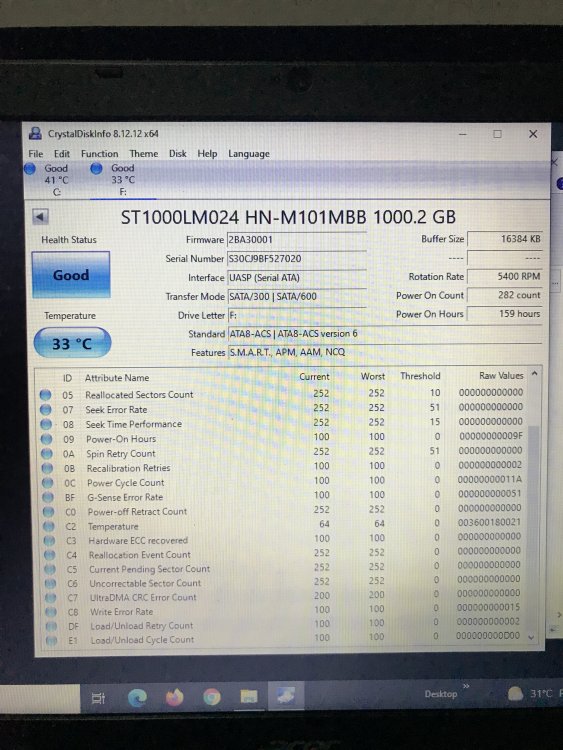Click status icon for Load/Unload Retry Count
This screenshot has height=750, width=563.
tap(51, 626)
